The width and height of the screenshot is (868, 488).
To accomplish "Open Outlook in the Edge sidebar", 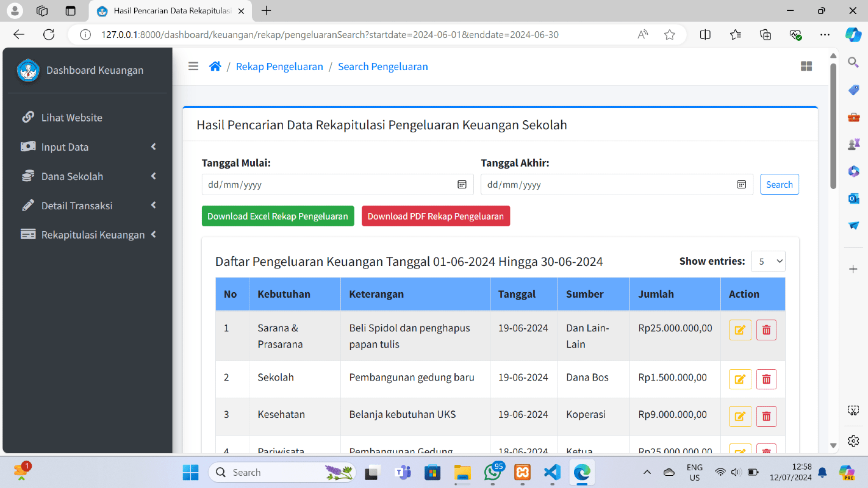I will click(853, 198).
